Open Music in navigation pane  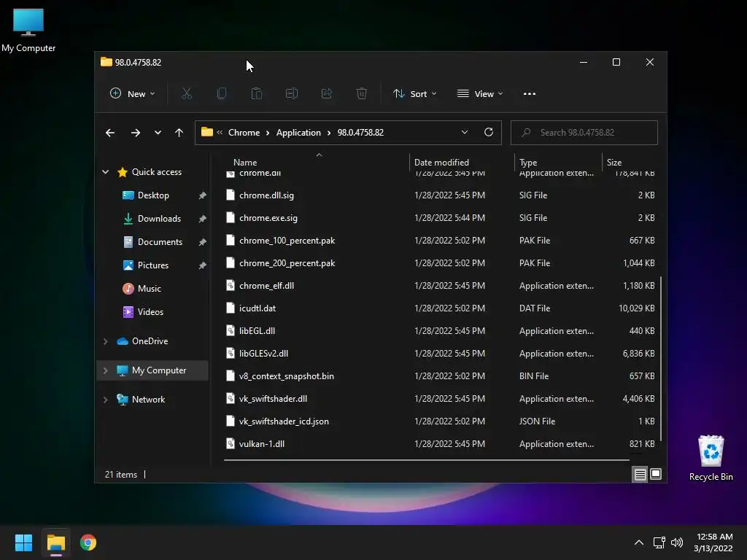149,289
